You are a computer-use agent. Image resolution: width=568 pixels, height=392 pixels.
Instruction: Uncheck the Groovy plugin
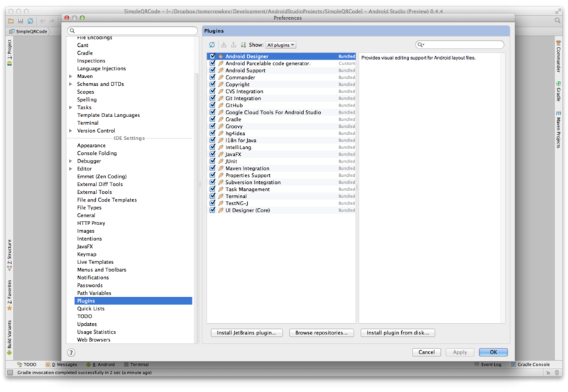pyautogui.click(x=212, y=126)
